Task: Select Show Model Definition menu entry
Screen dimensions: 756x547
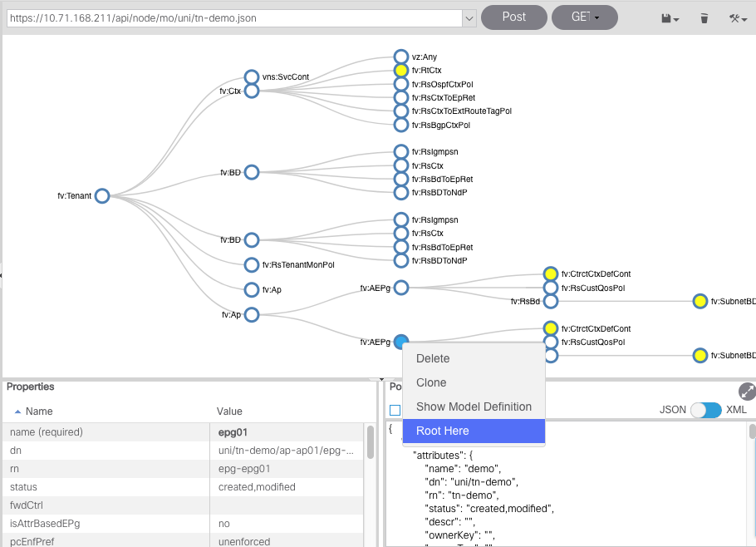Action: [x=474, y=407]
